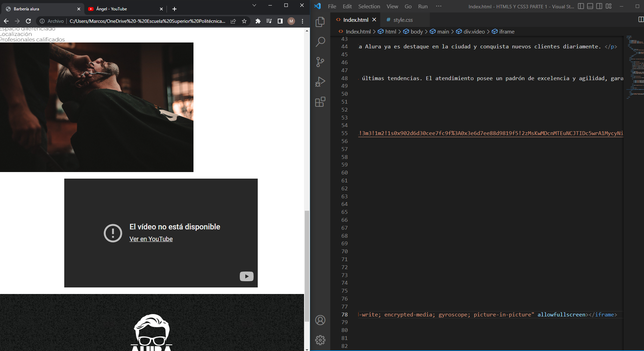Select the Index.html editor tab
This screenshot has height=351, width=644.
point(356,20)
